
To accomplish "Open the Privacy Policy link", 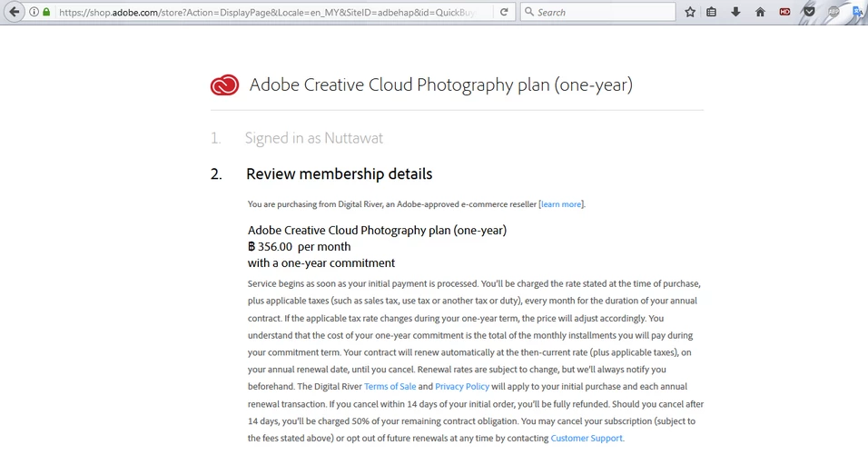I will (462, 386).
